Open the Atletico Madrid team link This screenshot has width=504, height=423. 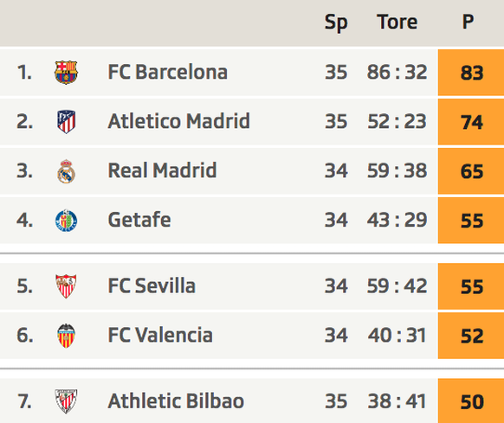(x=178, y=121)
